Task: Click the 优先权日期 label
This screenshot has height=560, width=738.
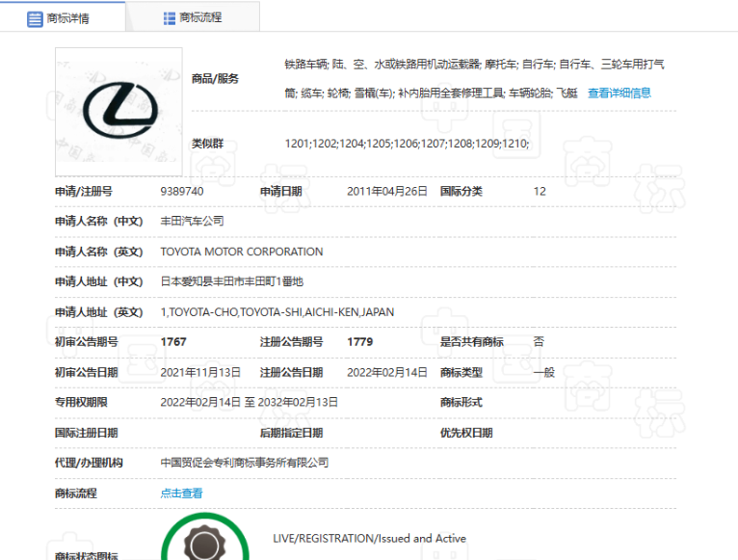Action: [x=466, y=433]
